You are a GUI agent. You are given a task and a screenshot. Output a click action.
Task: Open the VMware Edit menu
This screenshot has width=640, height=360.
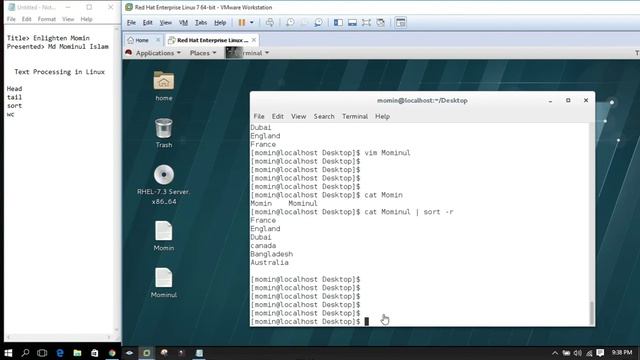click(147, 23)
